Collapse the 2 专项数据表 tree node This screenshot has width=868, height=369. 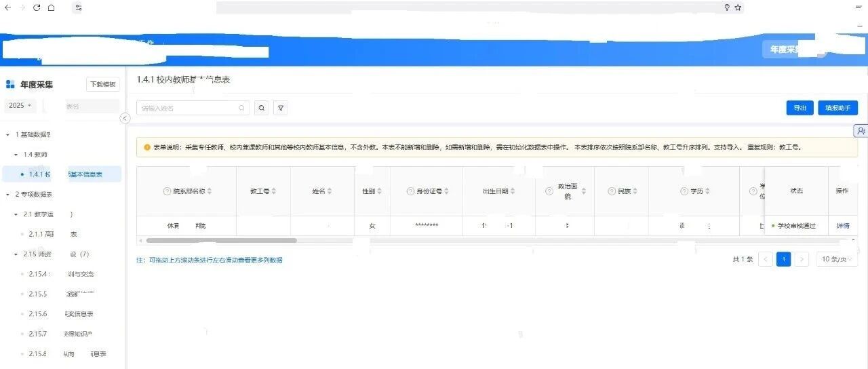pos(7,195)
